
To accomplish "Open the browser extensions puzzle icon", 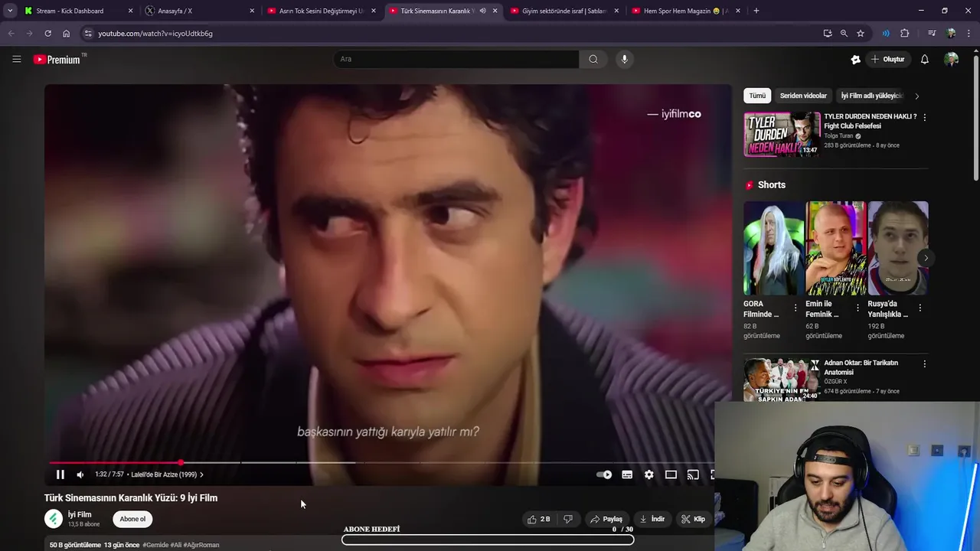I will click(x=905, y=34).
